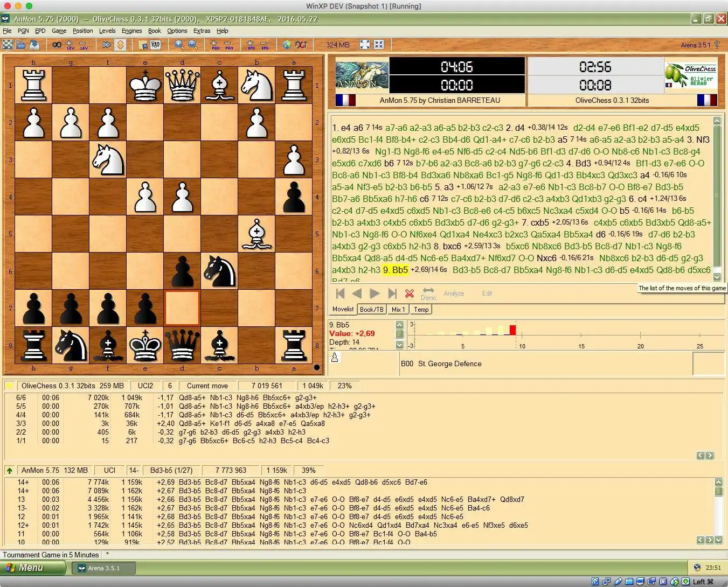Open the Engines menu
Screen dimensions: 728x587
132,31
